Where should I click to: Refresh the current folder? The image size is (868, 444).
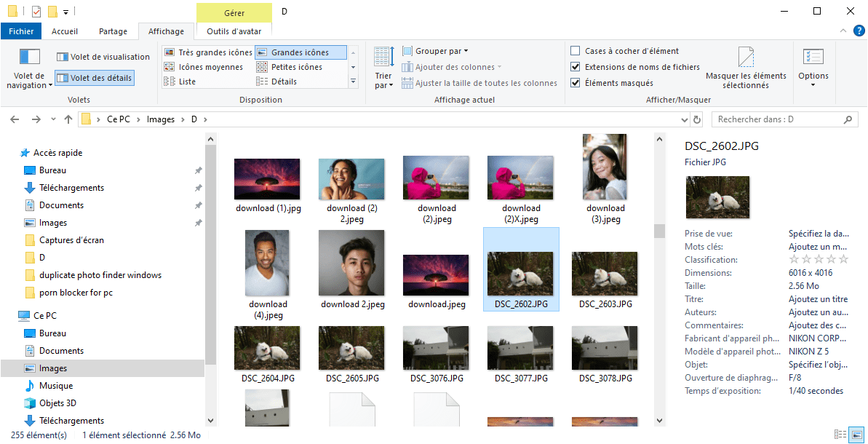[x=697, y=119]
